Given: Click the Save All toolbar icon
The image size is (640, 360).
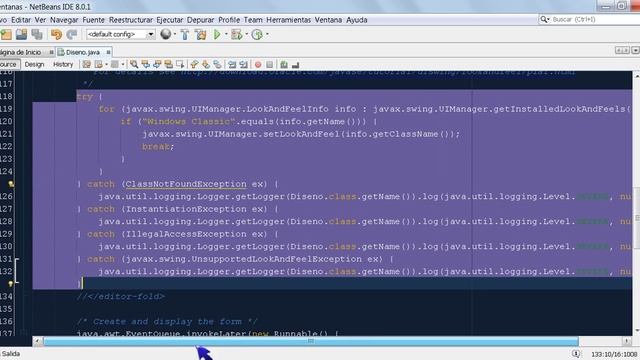Looking at the screenshot, I should [x=37, y=35].
